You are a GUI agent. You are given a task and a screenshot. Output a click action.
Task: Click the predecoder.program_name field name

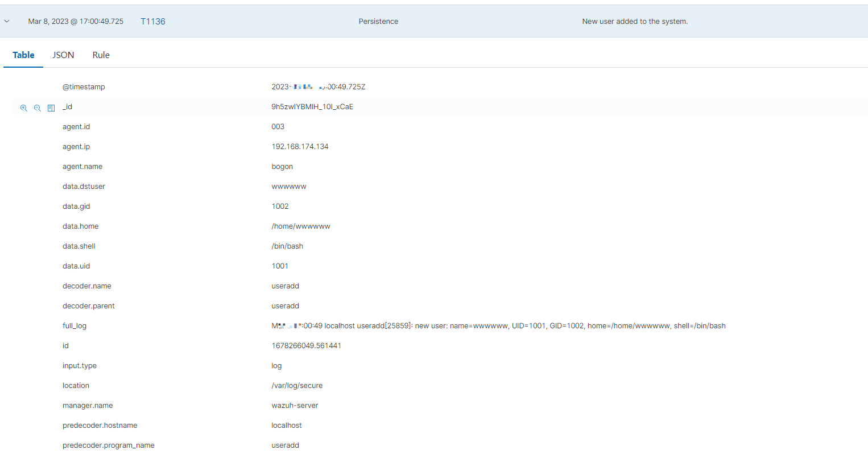[109, 445]
